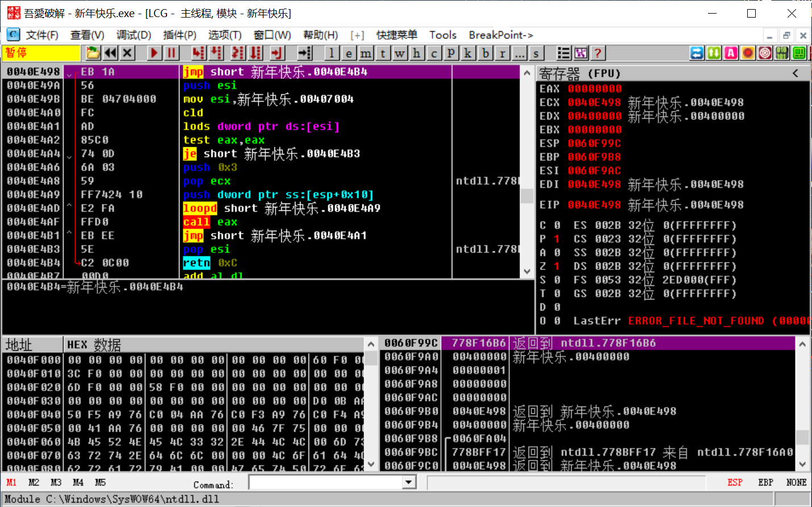Show References via the 'r' button

(502, 53)
